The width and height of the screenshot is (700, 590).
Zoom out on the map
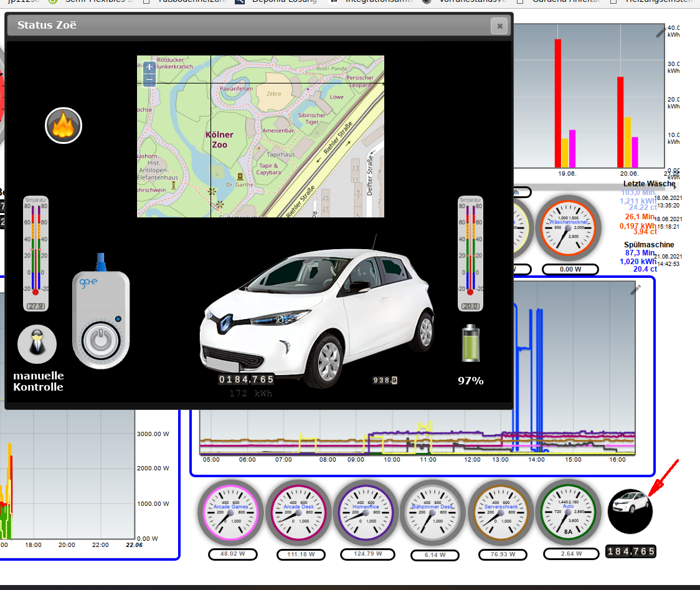[149, 80]
